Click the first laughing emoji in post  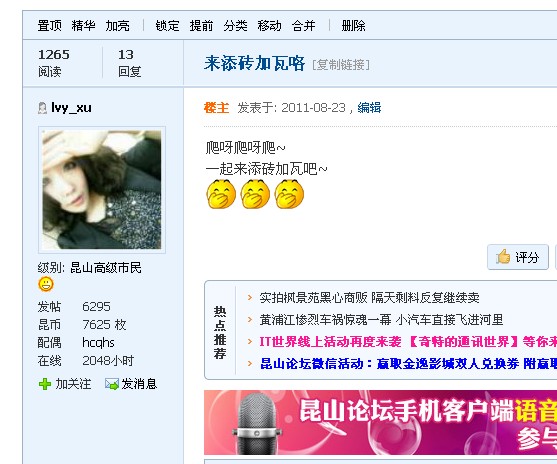[x=221, y=194]
